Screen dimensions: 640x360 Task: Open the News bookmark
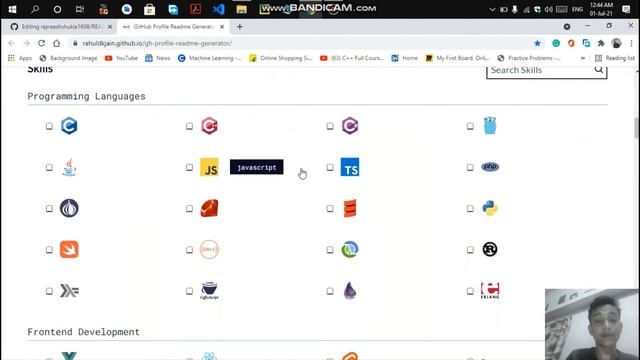coord(158,58)
